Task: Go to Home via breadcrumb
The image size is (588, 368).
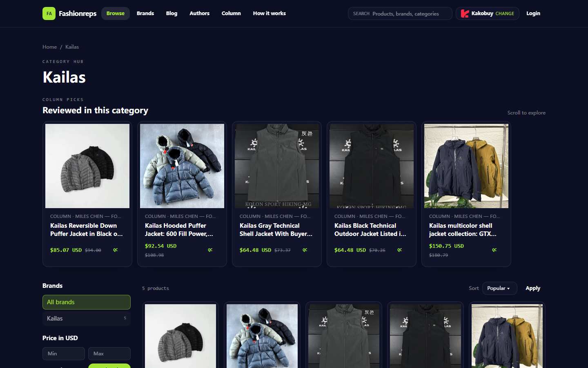Action: [50, 47]
